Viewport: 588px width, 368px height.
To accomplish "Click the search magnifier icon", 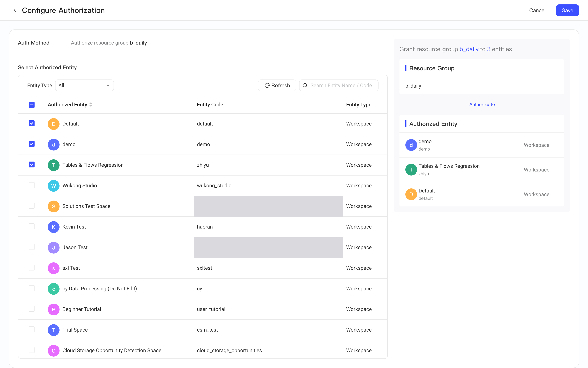I will tap(305, 85).
